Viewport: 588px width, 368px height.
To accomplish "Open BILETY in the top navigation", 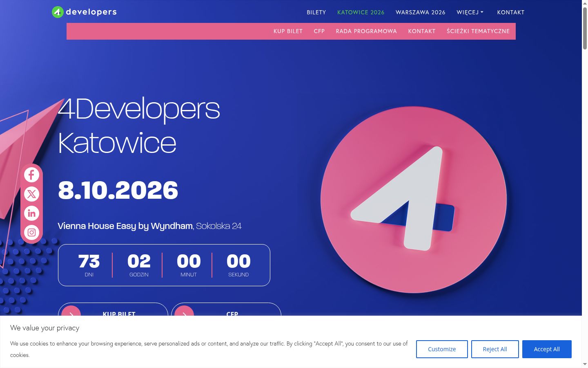I will [x=316, y=12].
